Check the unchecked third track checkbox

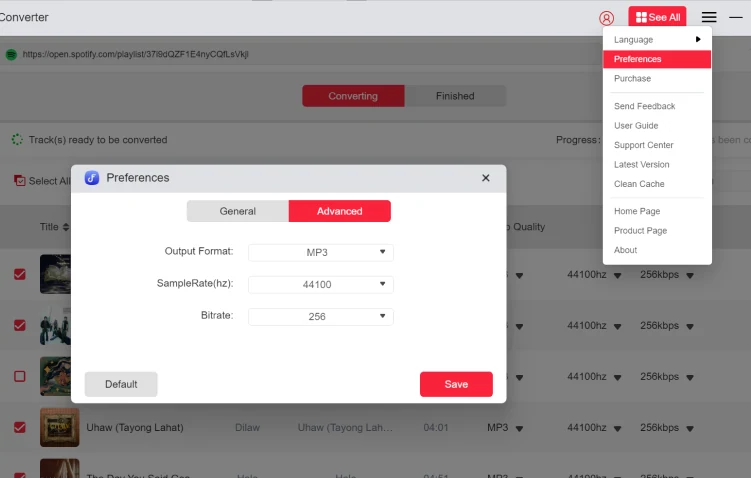20,376
